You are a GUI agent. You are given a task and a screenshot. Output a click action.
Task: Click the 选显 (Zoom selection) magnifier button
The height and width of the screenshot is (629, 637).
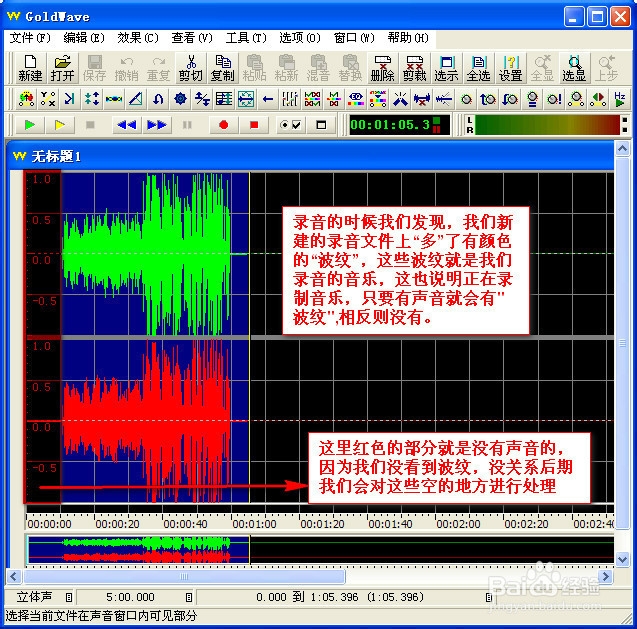pos(574,68)
